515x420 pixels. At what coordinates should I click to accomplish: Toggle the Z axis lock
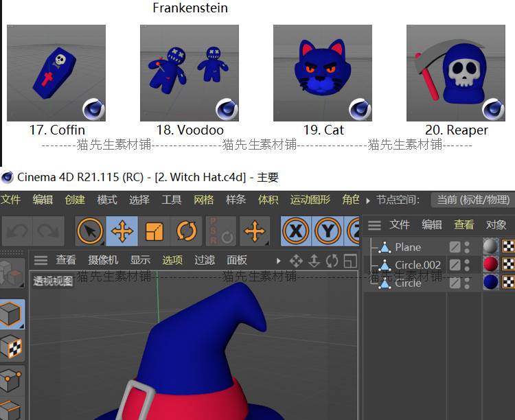[x=352, y=231]
